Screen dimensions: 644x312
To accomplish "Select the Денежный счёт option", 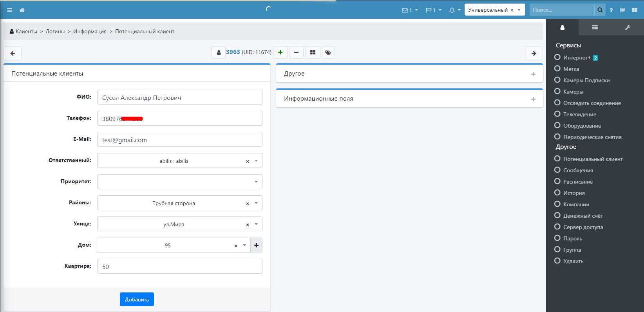I will pyautogui.click(x=582, y=216).
